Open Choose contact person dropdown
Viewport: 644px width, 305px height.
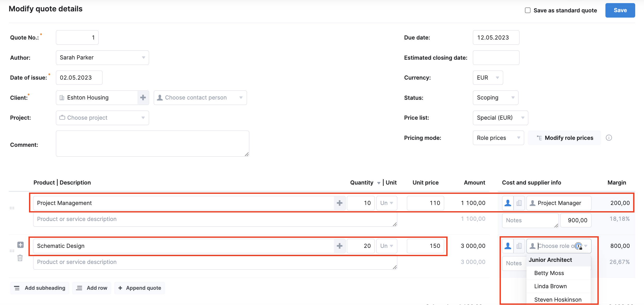pyautogui.click(x=200, y=98)
